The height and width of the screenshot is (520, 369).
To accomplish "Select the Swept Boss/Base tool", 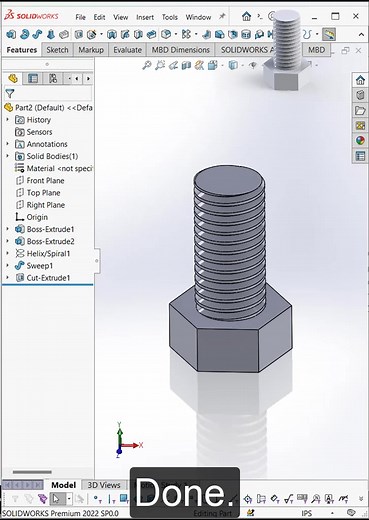I will coord(37,34).
